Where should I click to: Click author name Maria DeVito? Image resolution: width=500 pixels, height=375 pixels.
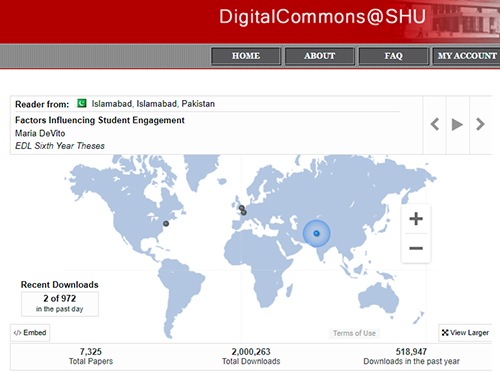tap(40, 133)
